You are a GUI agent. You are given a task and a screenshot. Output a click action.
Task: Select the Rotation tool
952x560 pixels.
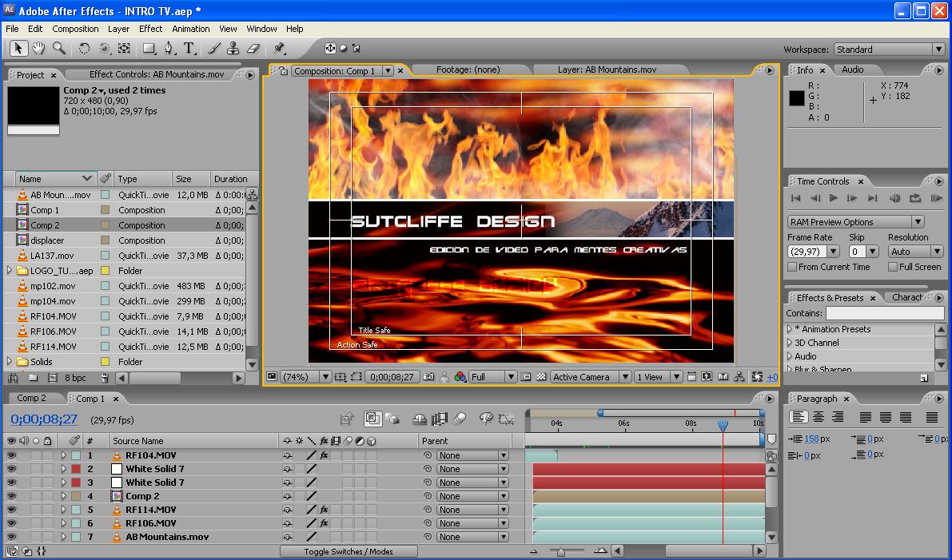click(x=84, y=49)
